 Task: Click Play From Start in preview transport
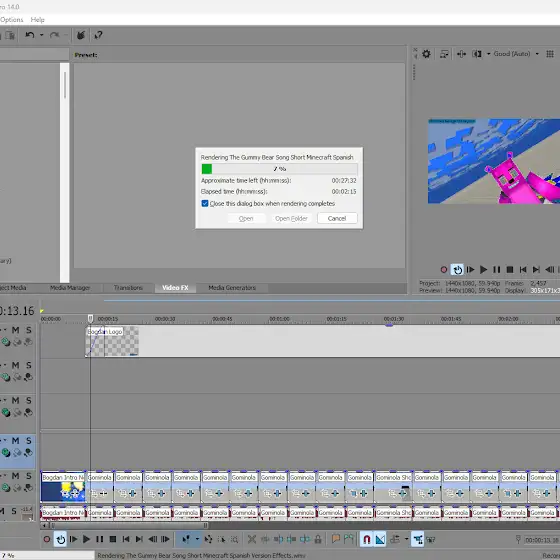tap(470, 270)
